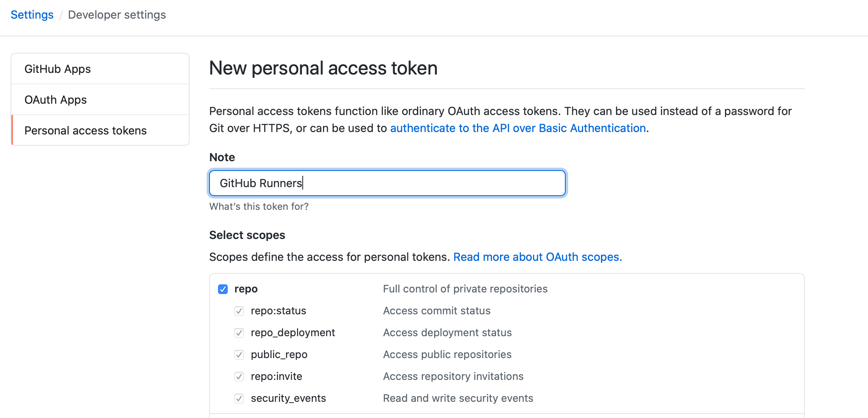Click the repo_deployment scope label
Image resolution: width=868 pixels, height=418 pixels.
[293, 333]
